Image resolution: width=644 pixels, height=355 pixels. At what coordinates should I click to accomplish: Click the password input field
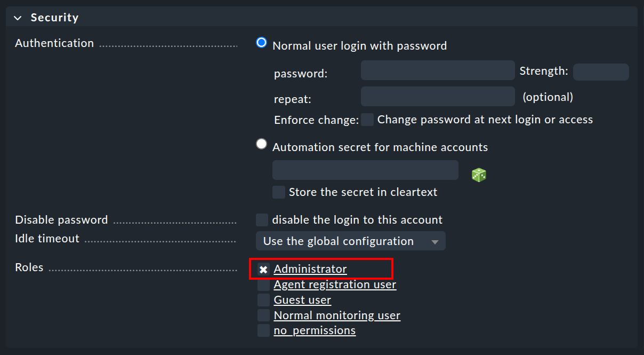point(437,70)
